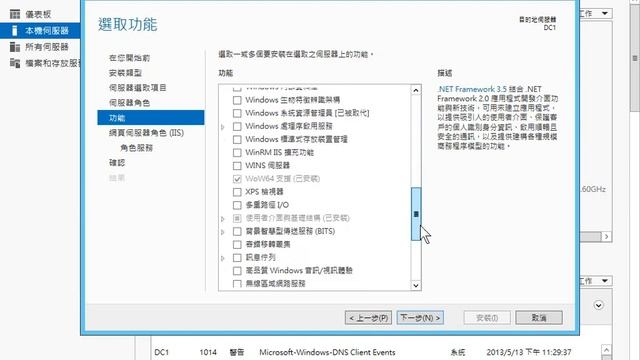Click the 選取功能 wizard title
Screen dimensions: 640x360
coord(128,24)
